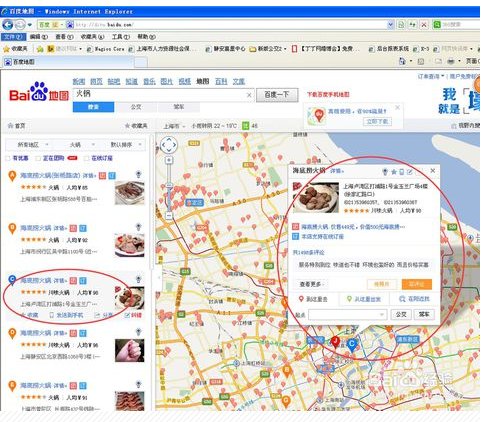Click 查看更多 in the popup
This screenshot has height=422, width=486.
tap(311, 284)
